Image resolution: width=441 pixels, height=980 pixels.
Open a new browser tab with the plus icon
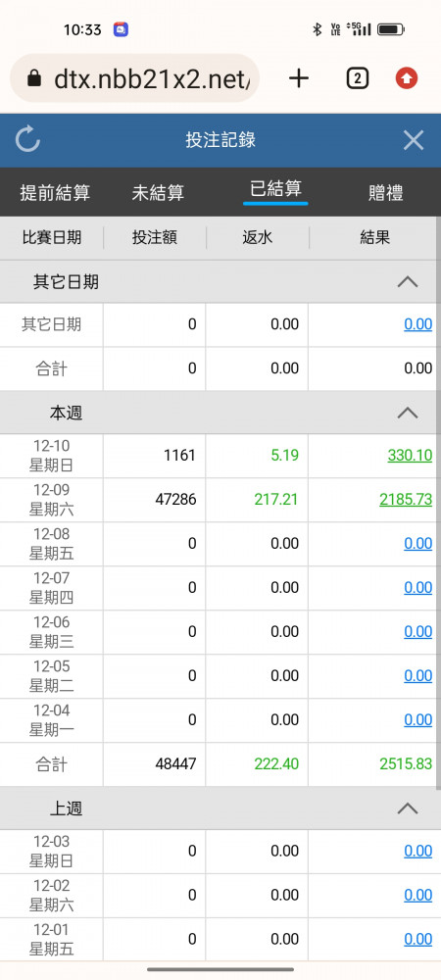(x=299, y=78)
